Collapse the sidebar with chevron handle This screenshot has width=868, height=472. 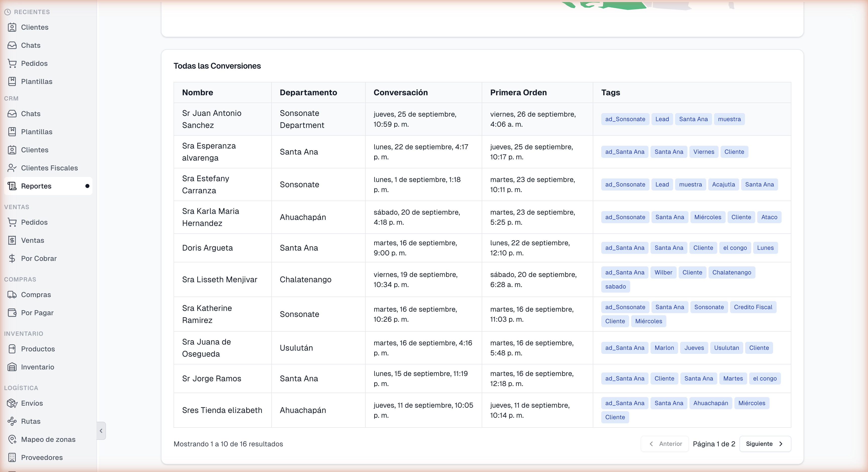tap(101, 431)
